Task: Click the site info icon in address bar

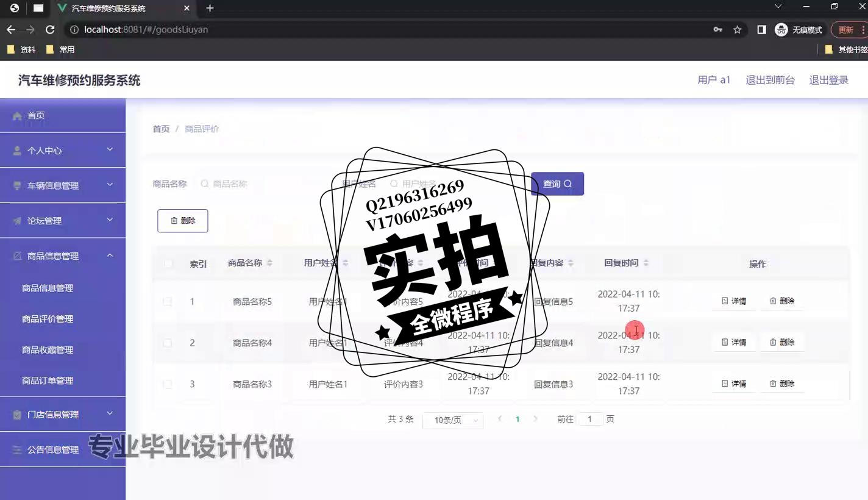Action: (74, 29)
